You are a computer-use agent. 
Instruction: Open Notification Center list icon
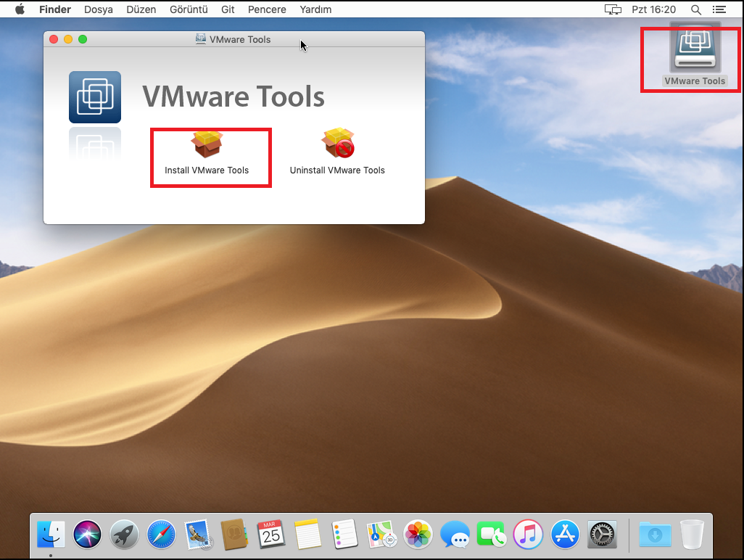tap(719, 9)
